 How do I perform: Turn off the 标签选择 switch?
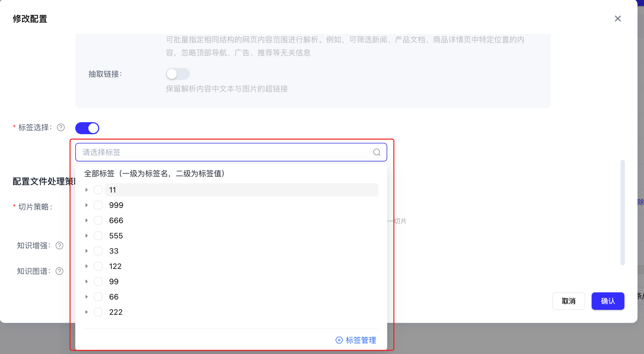point(87,128)
